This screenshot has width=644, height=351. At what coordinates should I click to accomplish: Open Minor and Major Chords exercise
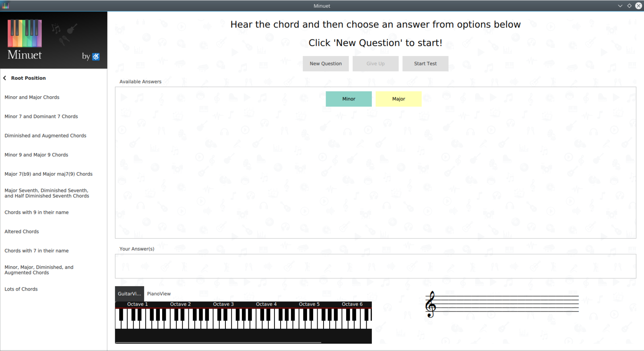coord(32,98)
